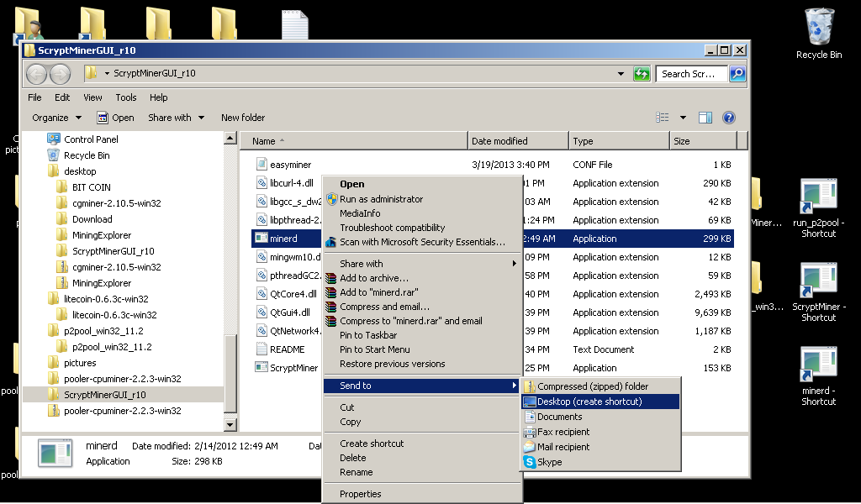Image resolution: width=861 pixels, height=504 pixels.
Task: Open the address bar history dropdown
Action: tap(621, 73)
